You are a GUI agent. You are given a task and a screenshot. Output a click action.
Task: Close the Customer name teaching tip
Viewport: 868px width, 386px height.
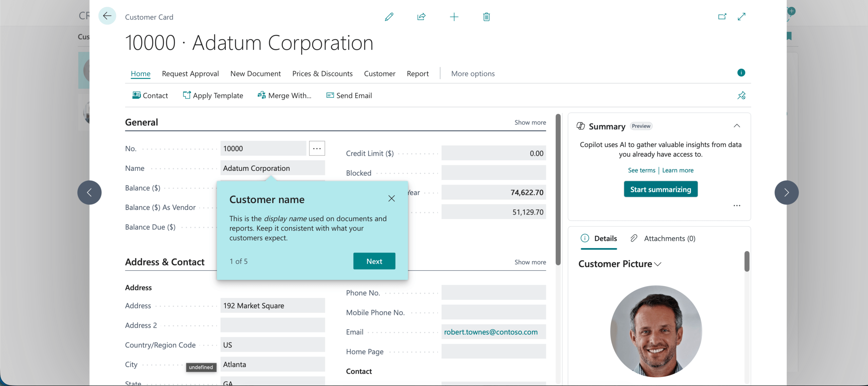tap(391, 199)
